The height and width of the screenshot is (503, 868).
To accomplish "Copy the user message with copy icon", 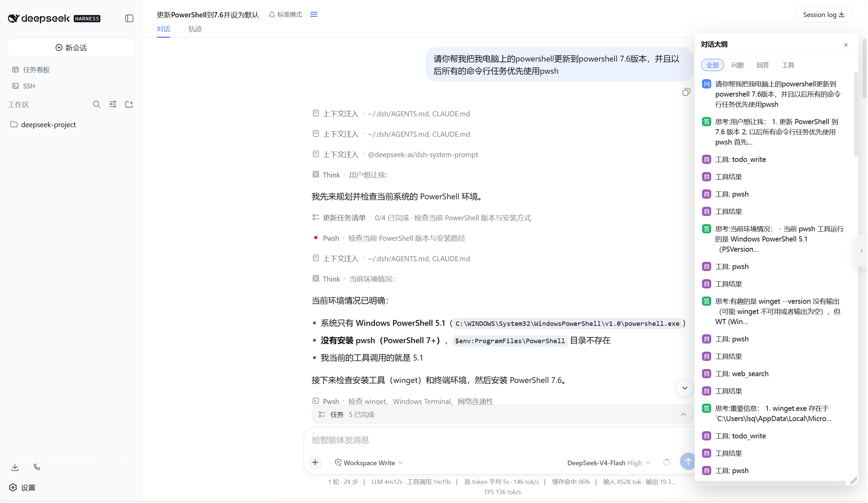I will (x=686, y=92).
